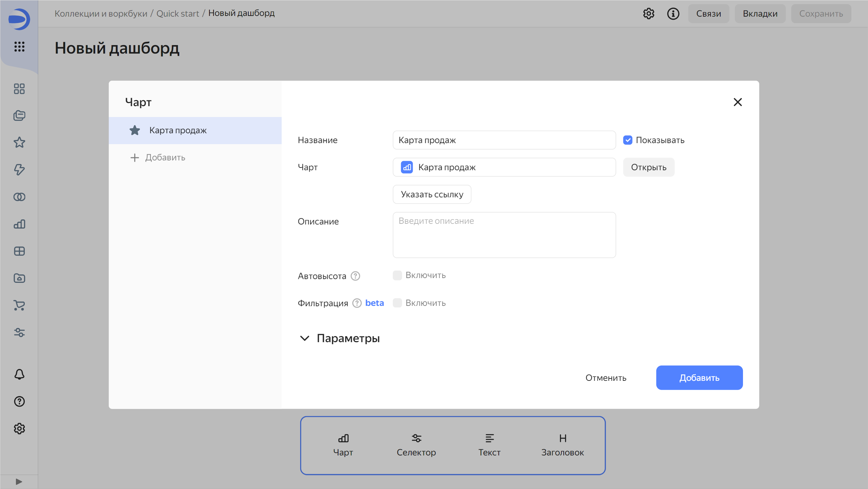The width and height of the screenshot is (868, 489).
Task: Open the Marketplace cart icon in sidebar
Action: [x=19, y=306]
